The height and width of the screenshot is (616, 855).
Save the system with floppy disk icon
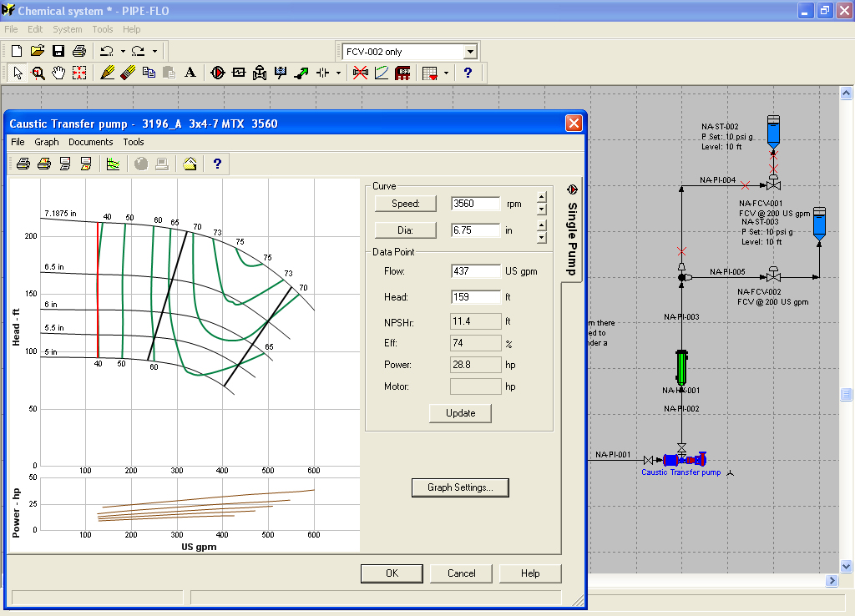click(x=58, y=51)
